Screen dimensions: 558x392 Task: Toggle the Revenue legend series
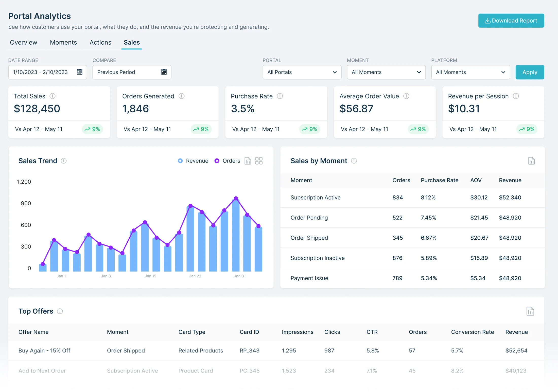(193, 161)
